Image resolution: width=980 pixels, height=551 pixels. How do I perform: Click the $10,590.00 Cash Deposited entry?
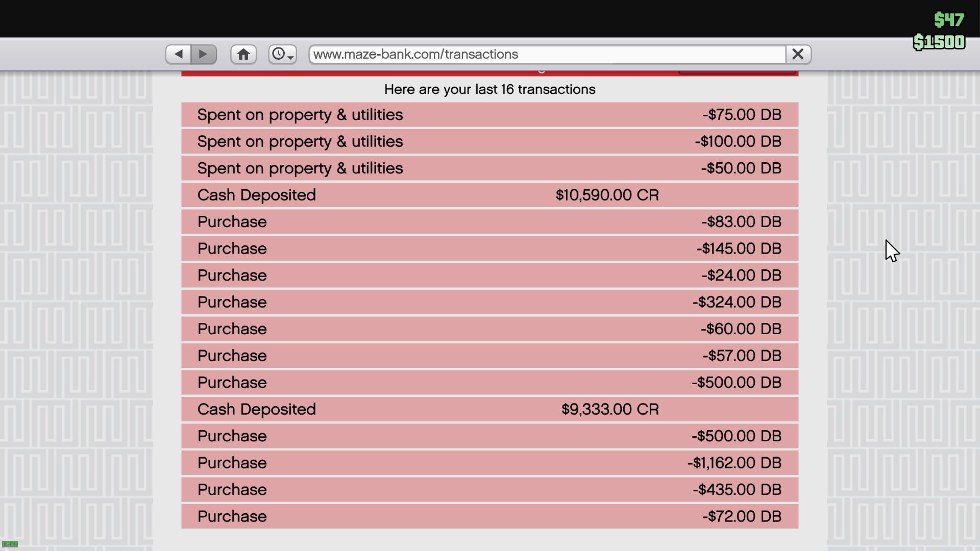[489, 195]
